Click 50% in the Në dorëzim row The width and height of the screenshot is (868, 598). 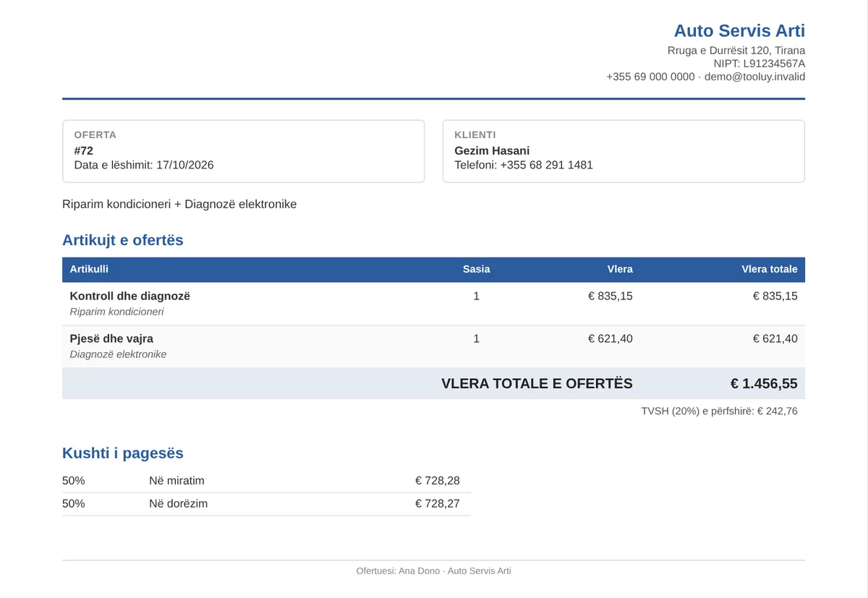[73, 503]
